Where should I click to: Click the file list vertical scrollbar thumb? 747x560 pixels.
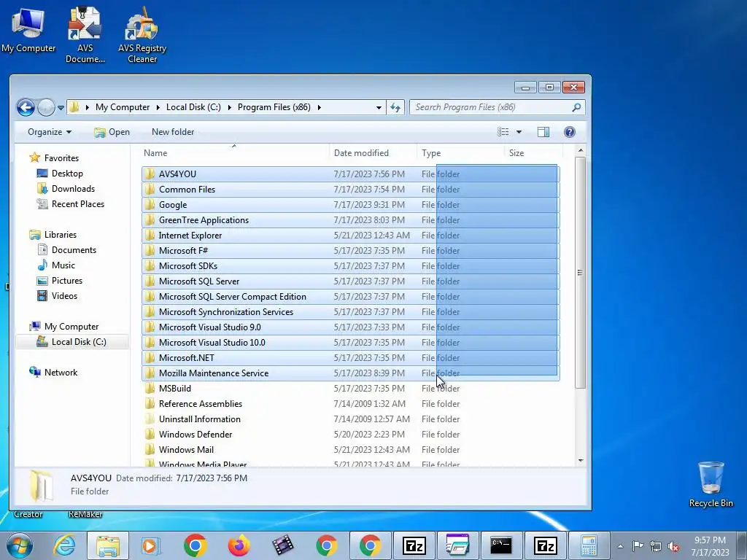(x=580, y=273)
